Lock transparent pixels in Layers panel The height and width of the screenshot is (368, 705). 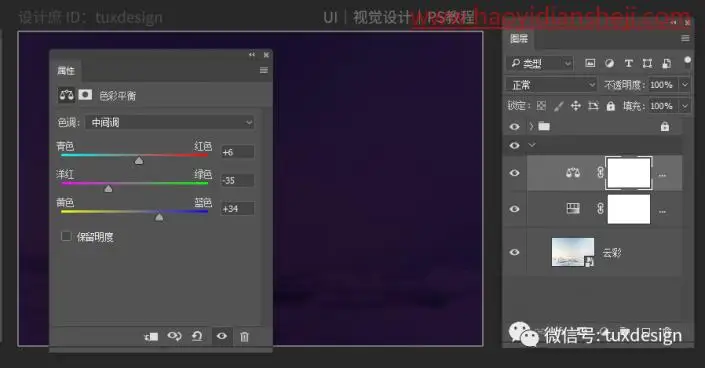[541, 106]
